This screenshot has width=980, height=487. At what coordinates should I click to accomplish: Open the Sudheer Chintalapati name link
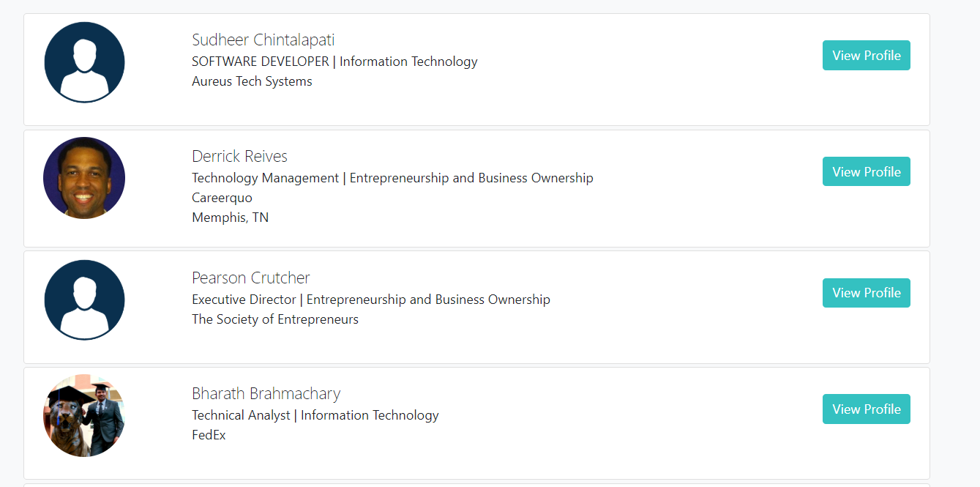point(263,40)
